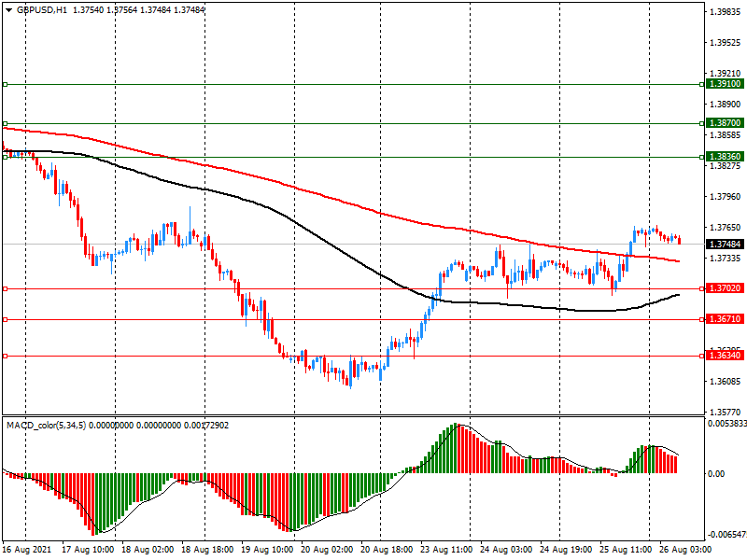
Task: Click the 17 Aug 10:00 time label
Action: tap(88, 549)
